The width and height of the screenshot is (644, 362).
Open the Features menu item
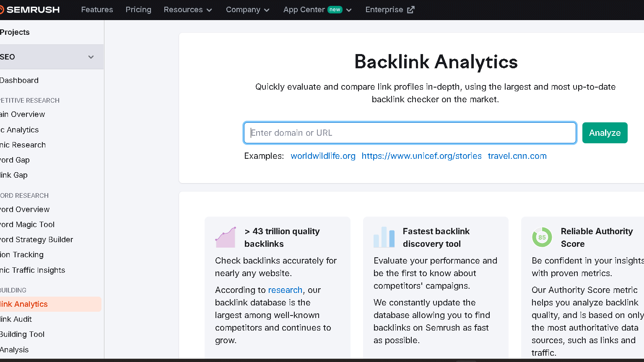[97, 10]
